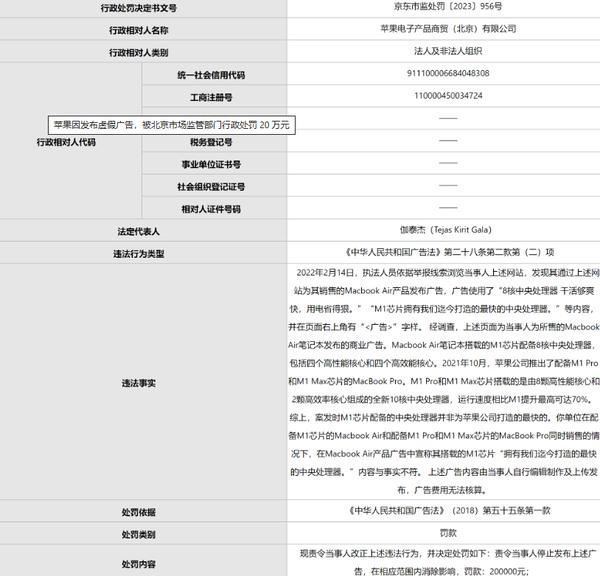Select the label 处罚内容
This screenshot has height=576, width=600.
[x=139, y=564]
